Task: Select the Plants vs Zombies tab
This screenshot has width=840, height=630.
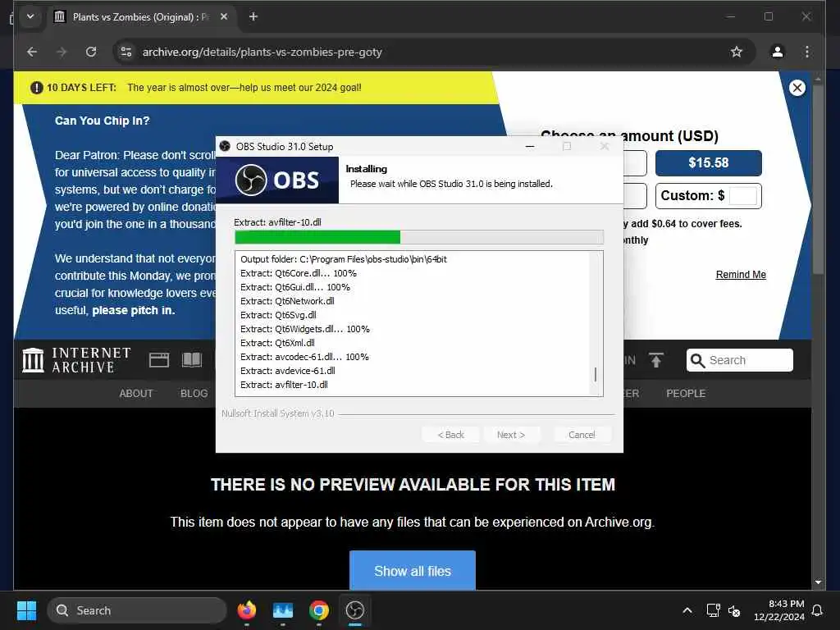Action: coord(140,16)
